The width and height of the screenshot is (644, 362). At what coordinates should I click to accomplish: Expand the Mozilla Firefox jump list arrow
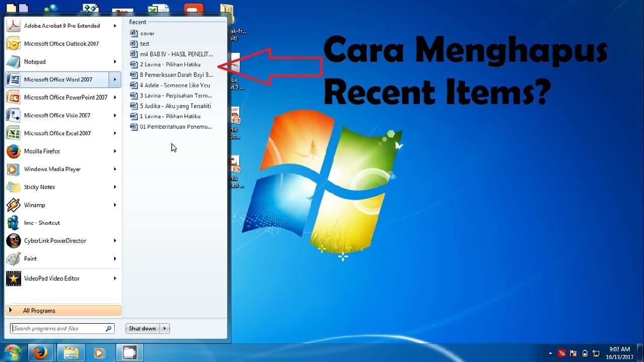(115, 151)
